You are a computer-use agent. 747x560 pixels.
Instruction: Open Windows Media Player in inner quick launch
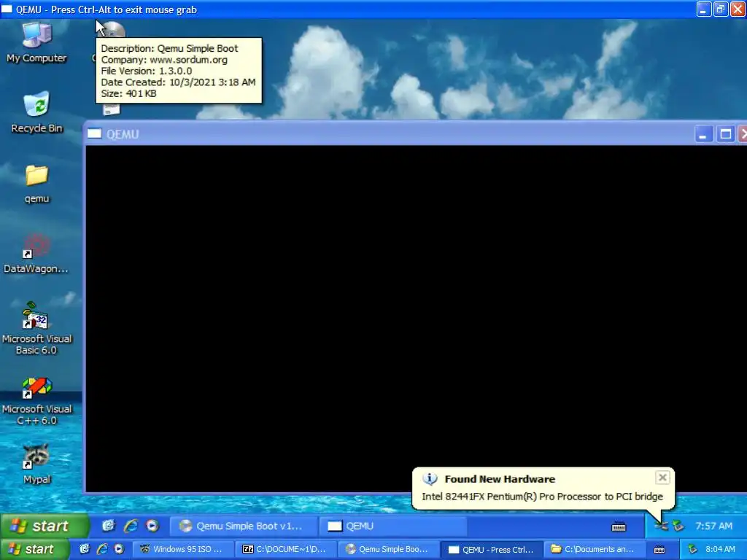152,526
